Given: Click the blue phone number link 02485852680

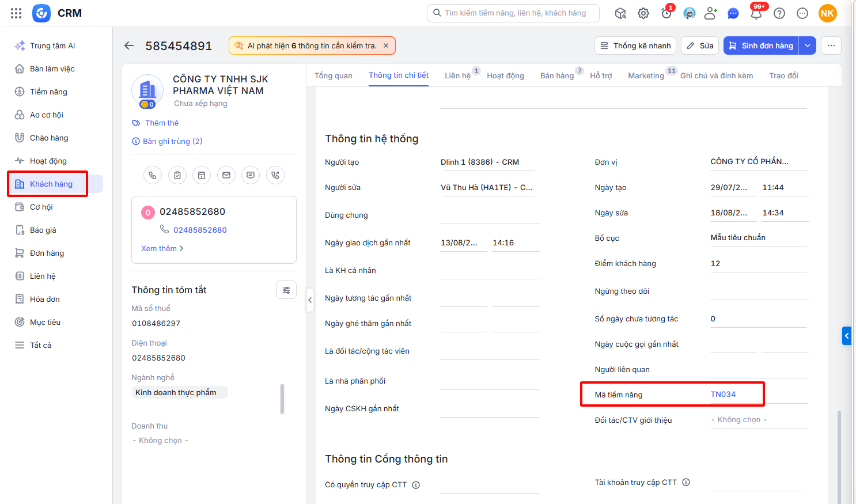Looking at the screenshot, I should pyautogui.click(x=200, y=230).
